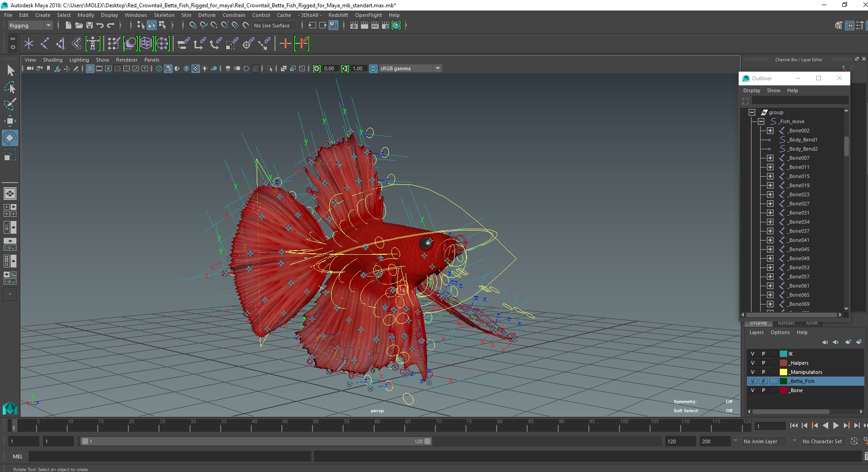The height and width of the screenshot is (472, 868).
Task: Click the HumanIK character shelf icon
Action: point(93,44)
